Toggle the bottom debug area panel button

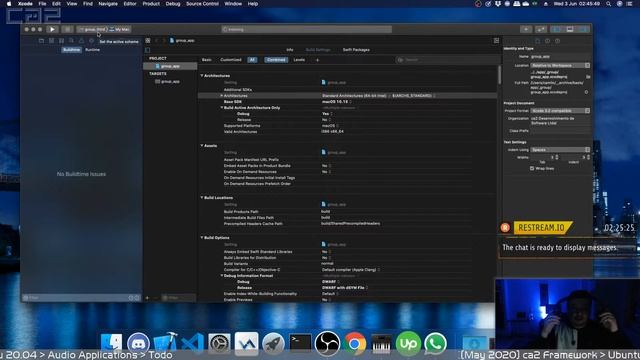pos(570,29)
